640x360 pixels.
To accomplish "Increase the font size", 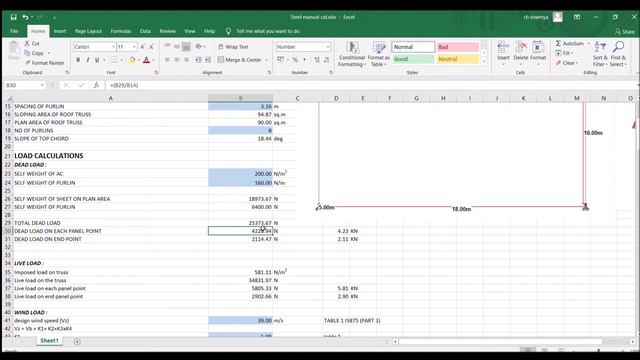I will coord(142,47).
